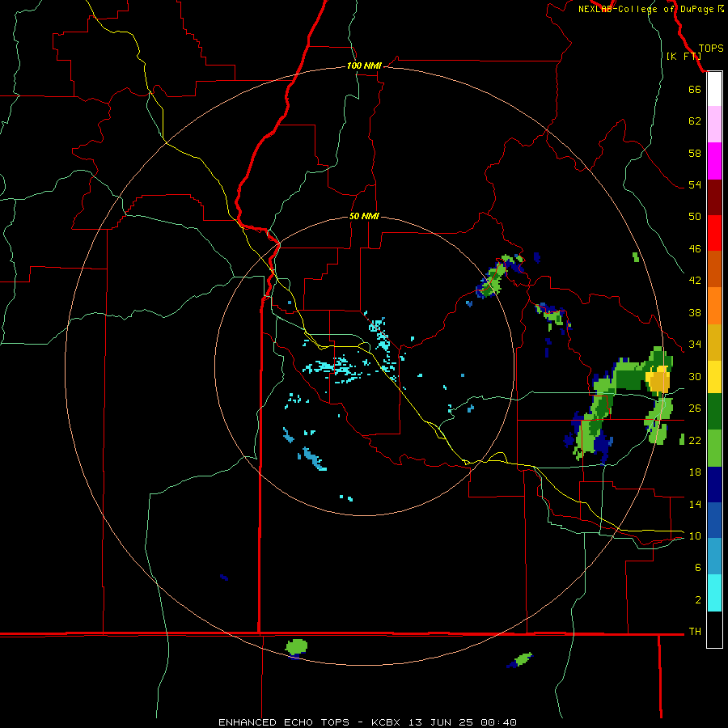728x728 pixels.
Task: Click the legend value '50'
Action: [x=695, y=216]
